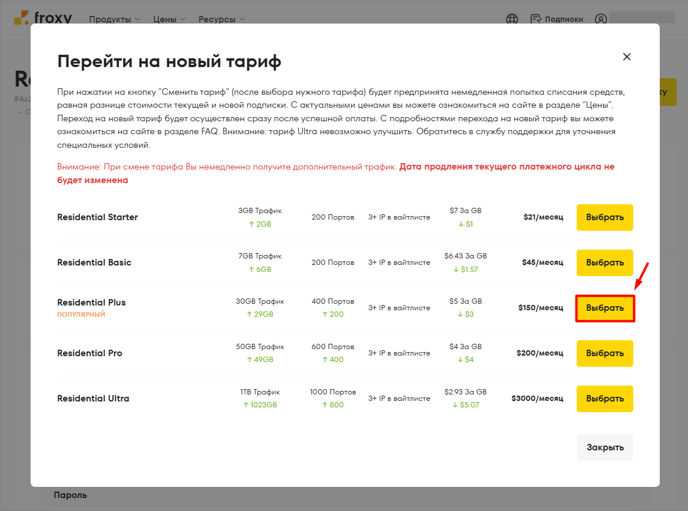The height and width of the screenshot is (511, 688).
Task: Expand the Цены header dropdown
Action: [x=169, y=19]
